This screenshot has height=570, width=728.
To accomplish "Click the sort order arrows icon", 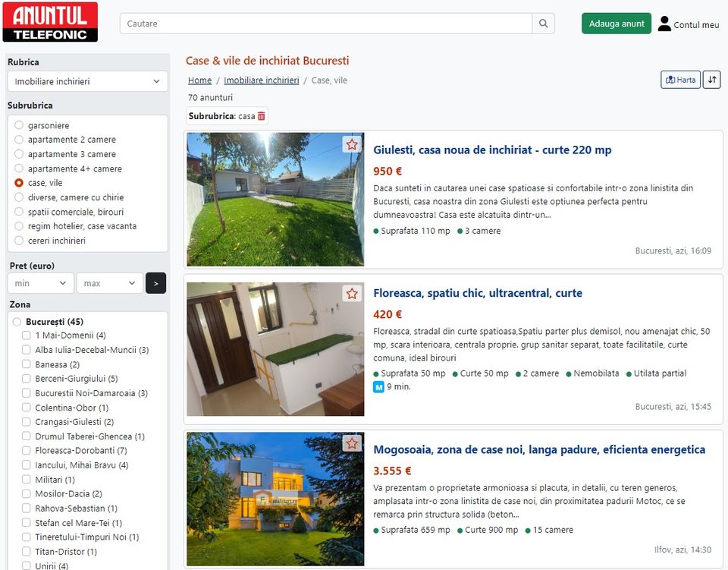I will (x=711, y=80).
